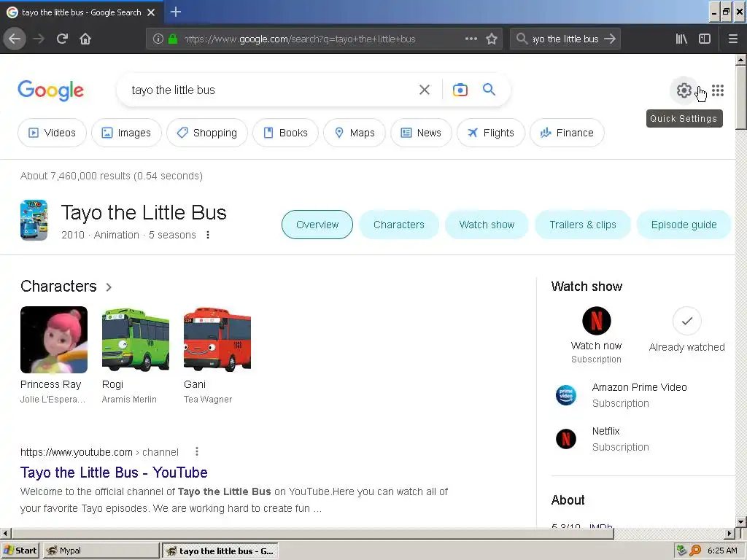Open the Rogi green bus thumbnail
The width and height of the screenshot is (747, 560).
point(135,340)
